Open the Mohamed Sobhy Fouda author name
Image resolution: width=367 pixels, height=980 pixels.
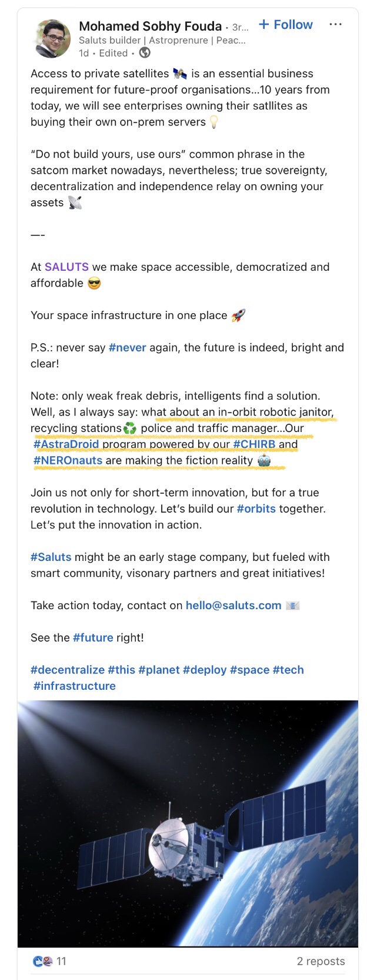tap(150, 26)
